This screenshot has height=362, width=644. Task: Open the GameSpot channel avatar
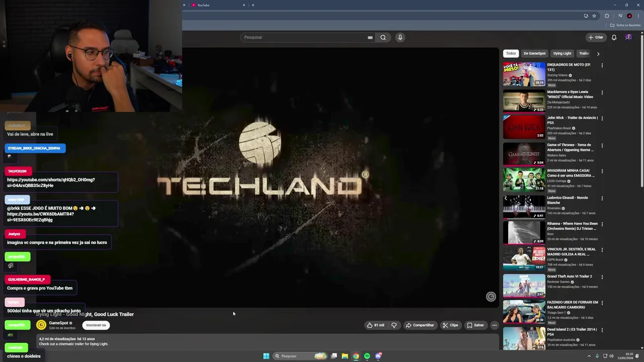click(x=41, y=325)
